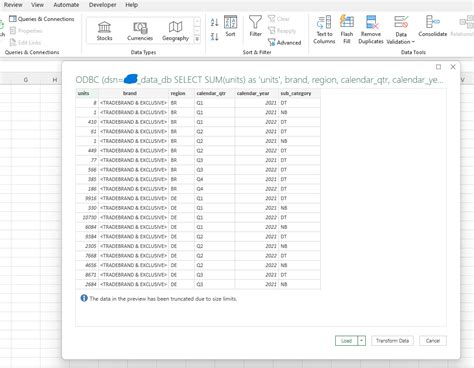The height and width of the screenshot is (368, 474).
Task: Run Flash Fill
Action: [347, 30]
